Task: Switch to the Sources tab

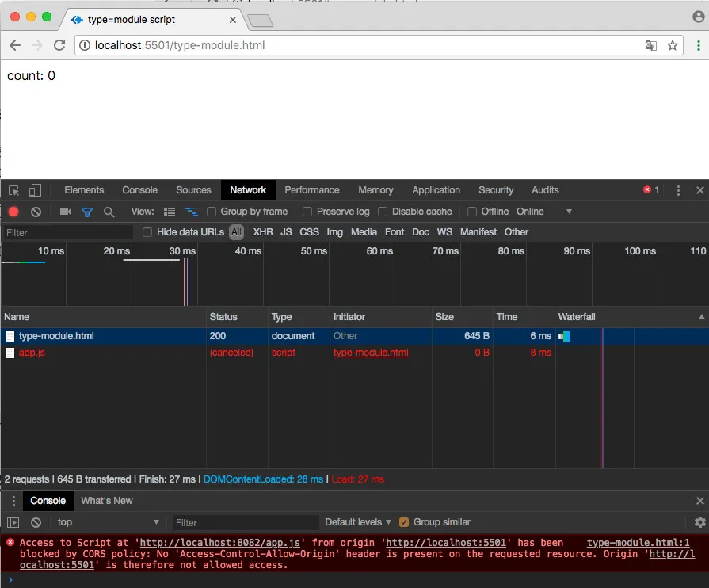Action: (193, 190)
